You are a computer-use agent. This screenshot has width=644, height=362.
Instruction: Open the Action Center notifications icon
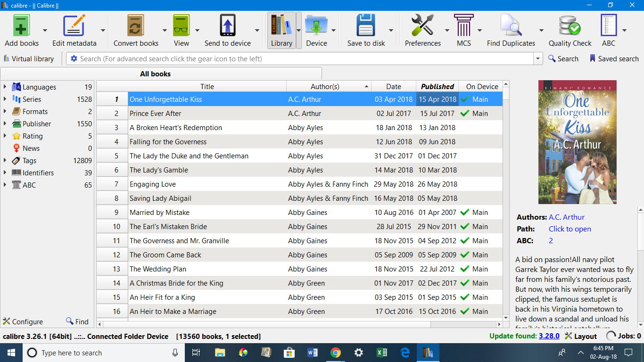pyautogui.click(x=628, y=353)
